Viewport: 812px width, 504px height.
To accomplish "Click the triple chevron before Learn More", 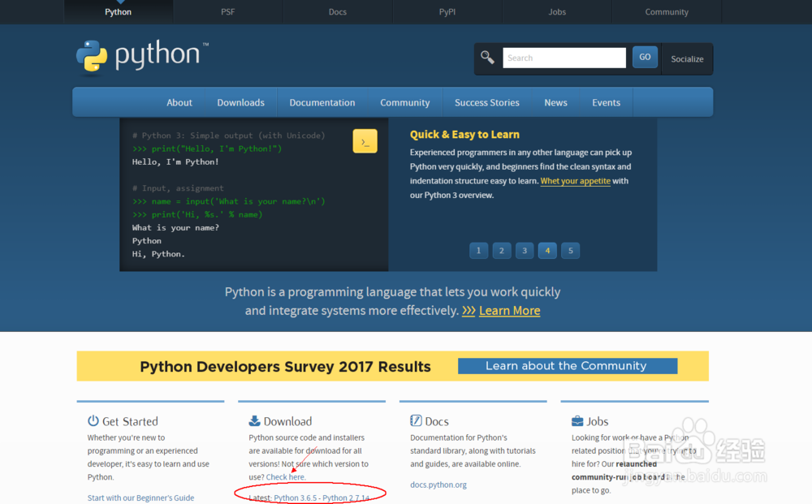I will click(469, 311).
